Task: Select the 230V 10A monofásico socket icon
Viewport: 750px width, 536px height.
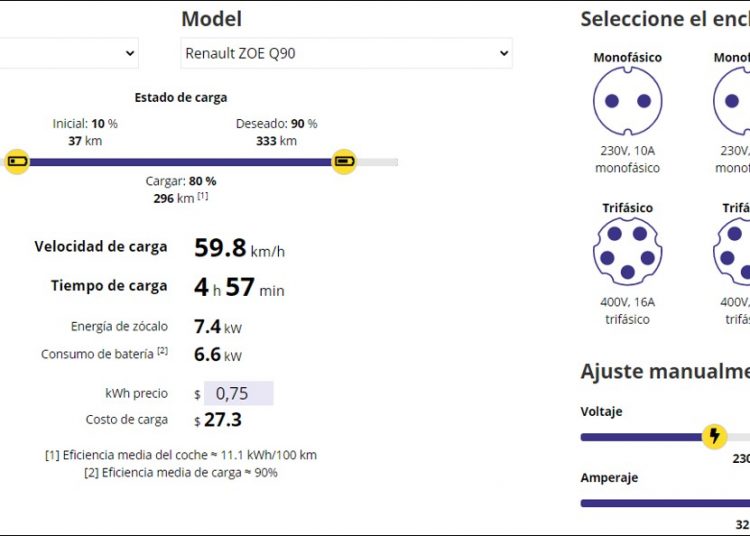Action: click(627, 101)
